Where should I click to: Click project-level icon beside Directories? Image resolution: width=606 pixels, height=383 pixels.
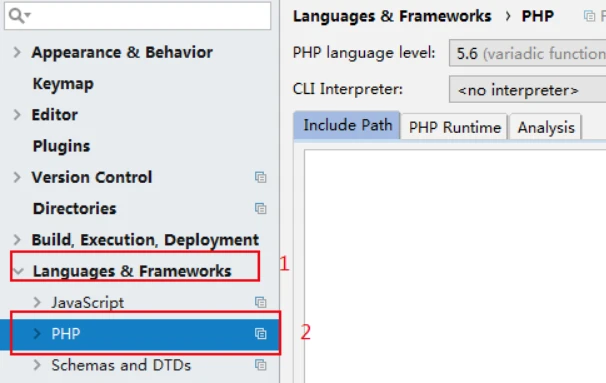(x=260, y=208)
